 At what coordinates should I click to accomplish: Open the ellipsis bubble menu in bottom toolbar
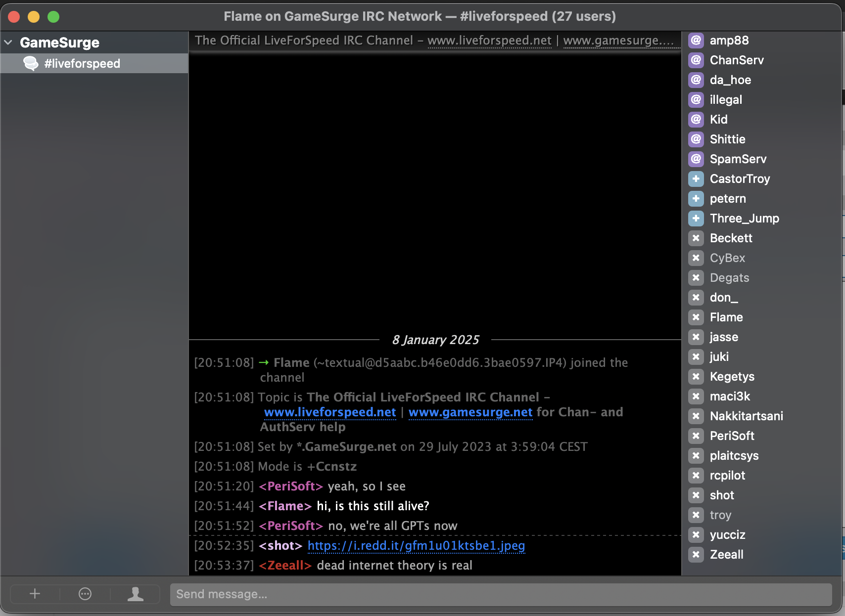85,594
